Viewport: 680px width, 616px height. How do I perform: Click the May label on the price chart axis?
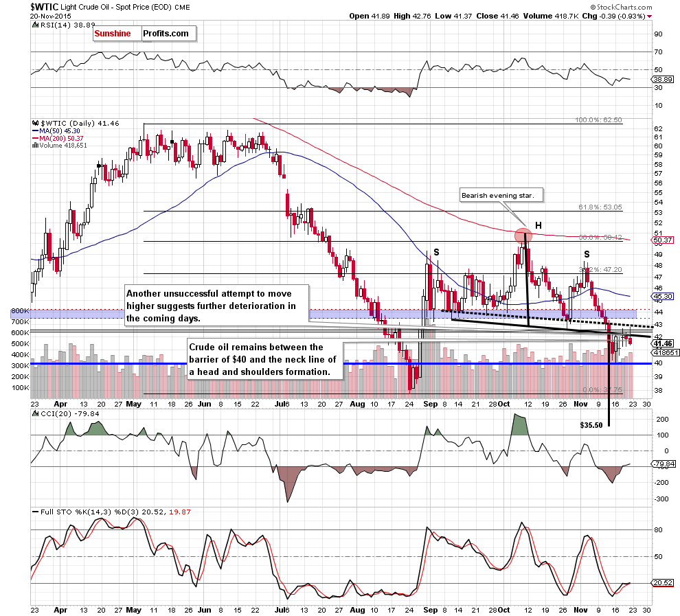click(x=133, y=404)
